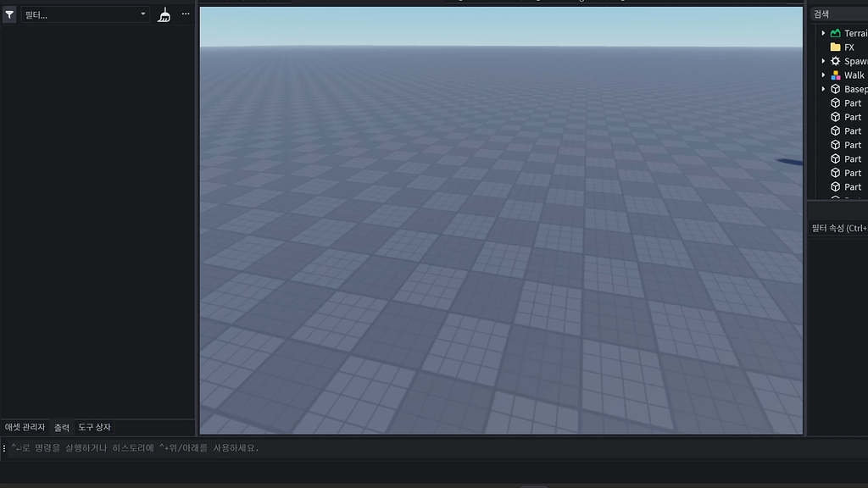Click the yellow FX folder icon
868x488 pixels.
(x=836, y=47)
